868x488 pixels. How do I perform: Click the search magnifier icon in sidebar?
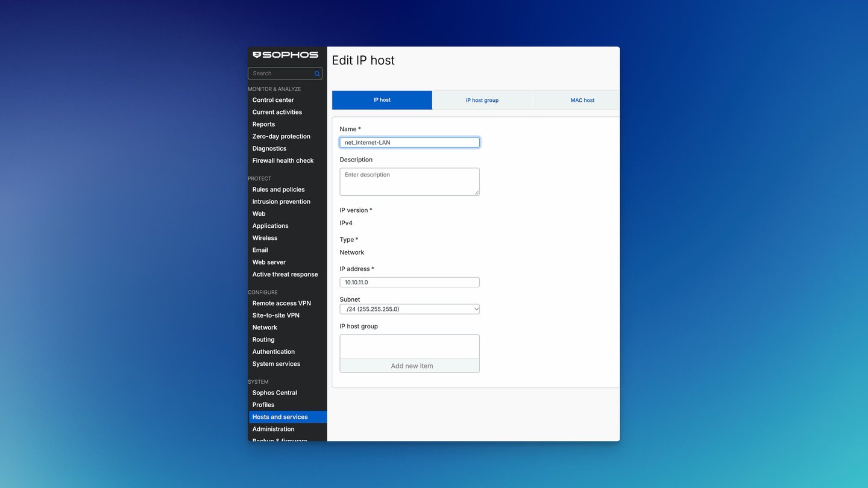tap(317, 74)
